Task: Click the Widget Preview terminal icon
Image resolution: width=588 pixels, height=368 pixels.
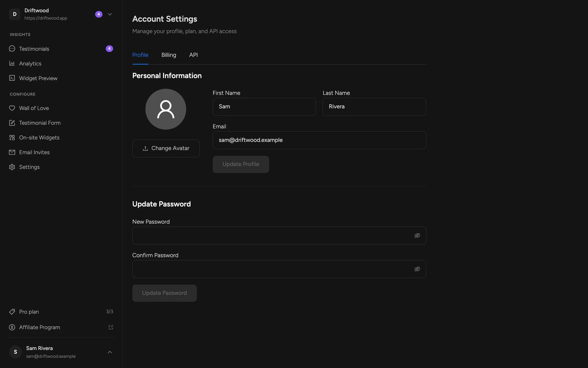Action: point(12,78)
